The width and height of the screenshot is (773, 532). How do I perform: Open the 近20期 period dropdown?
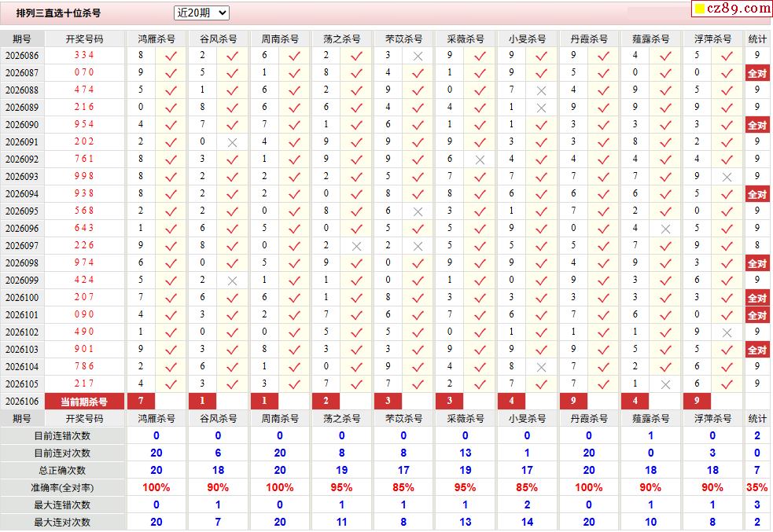click(201, 13)
